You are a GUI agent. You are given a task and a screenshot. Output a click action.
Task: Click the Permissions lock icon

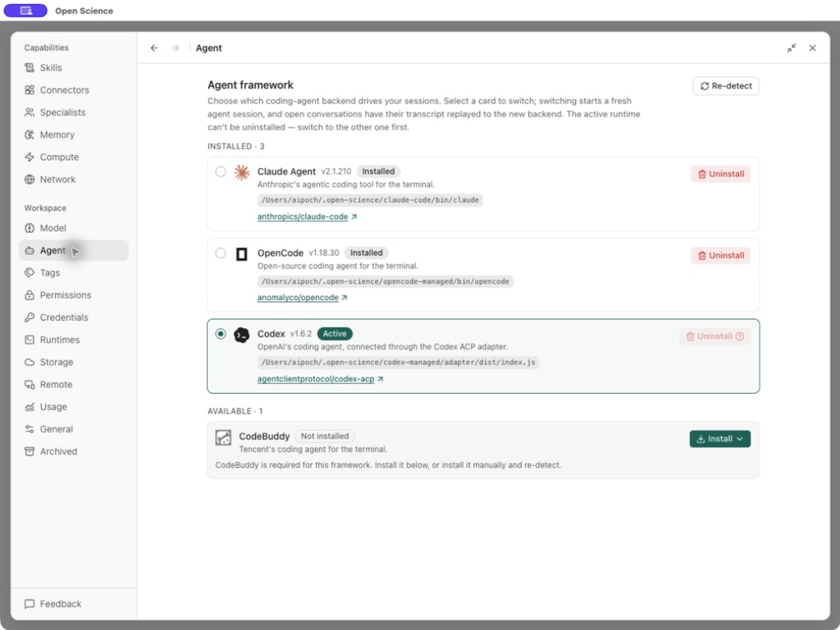click(30, 295)
